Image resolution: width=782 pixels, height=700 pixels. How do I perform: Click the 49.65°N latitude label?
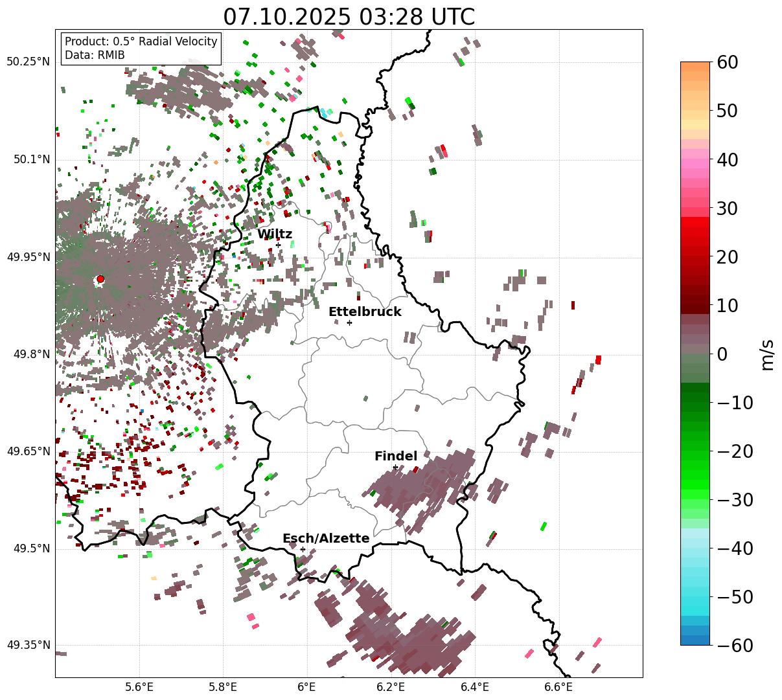pos(29,451)
